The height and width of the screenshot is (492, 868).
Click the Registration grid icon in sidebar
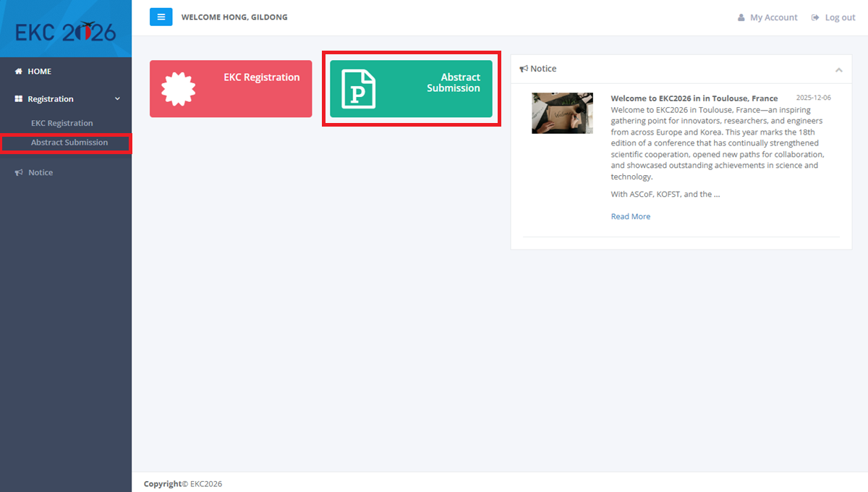click(19, 99)
